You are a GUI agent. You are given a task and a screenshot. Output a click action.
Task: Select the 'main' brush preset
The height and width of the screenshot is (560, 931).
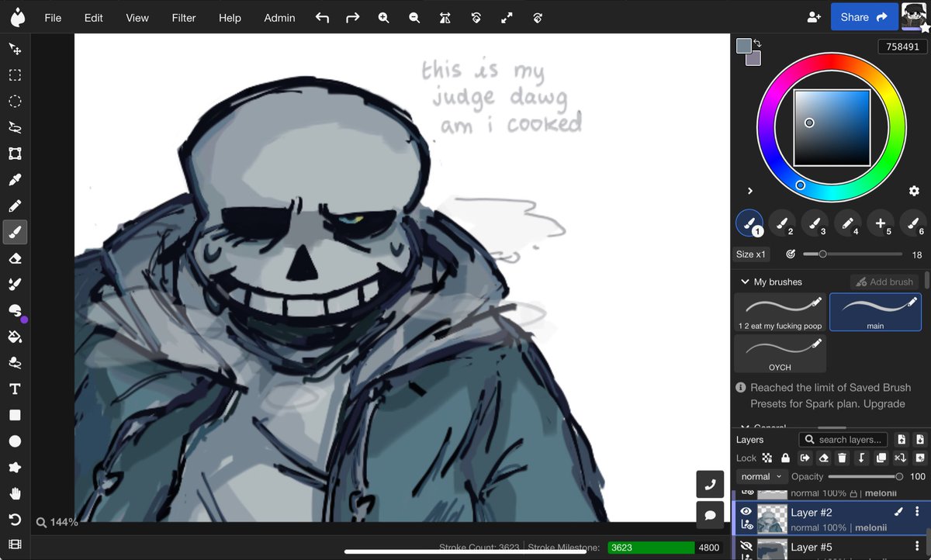[875, 312]
